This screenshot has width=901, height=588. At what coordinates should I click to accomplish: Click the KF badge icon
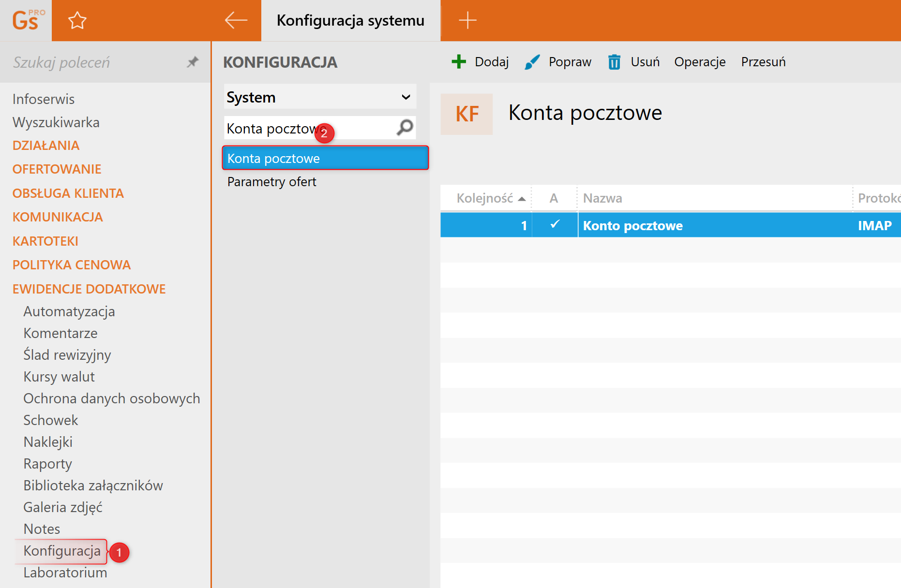coord(466,114)
